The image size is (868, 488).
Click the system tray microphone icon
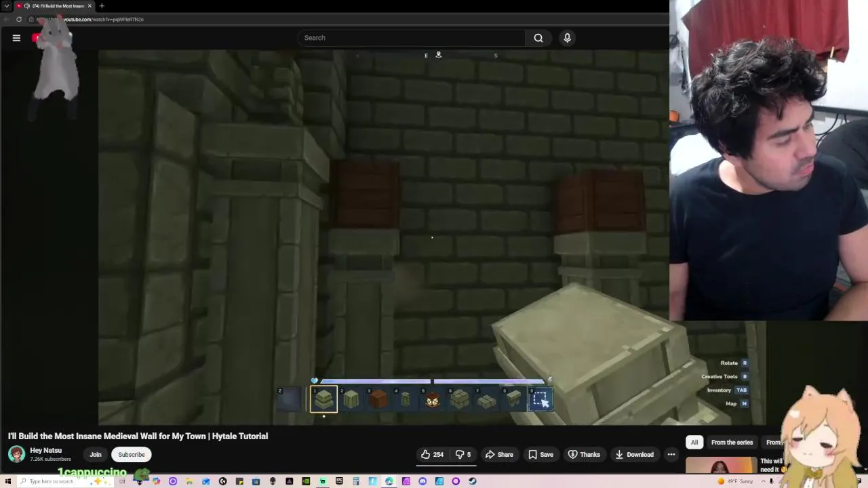point(771,481)
